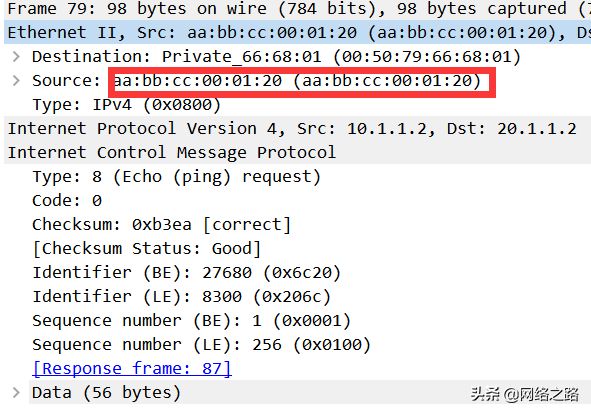Viewport: 591px width, 414px height.
Task: Open the Response frame: 87 link
Action: pyautogui.click(x=132, y=368)
